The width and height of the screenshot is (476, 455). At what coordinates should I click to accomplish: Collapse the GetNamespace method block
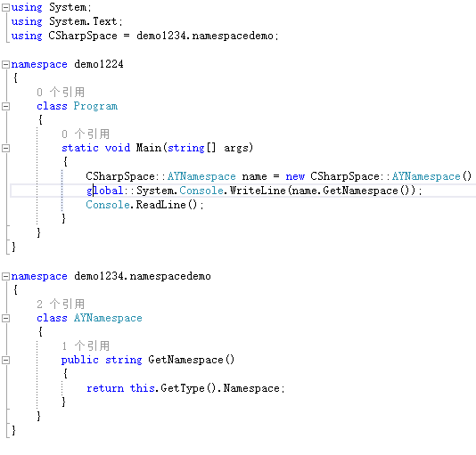pos(5,360)
